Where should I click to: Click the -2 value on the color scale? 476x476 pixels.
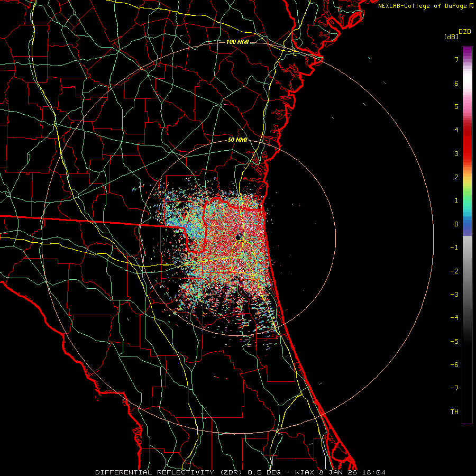[x=454, y=271]
